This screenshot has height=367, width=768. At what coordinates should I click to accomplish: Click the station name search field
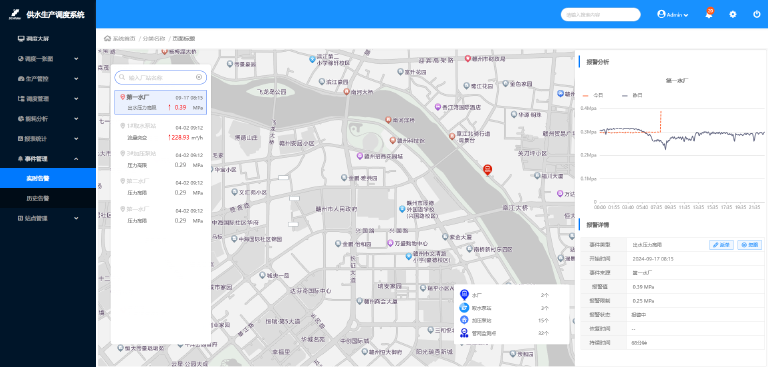[x=161, y=77]
